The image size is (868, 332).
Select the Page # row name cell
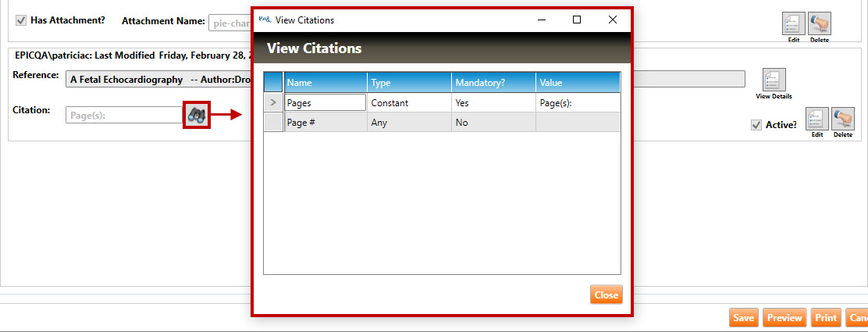click(325, 123)
